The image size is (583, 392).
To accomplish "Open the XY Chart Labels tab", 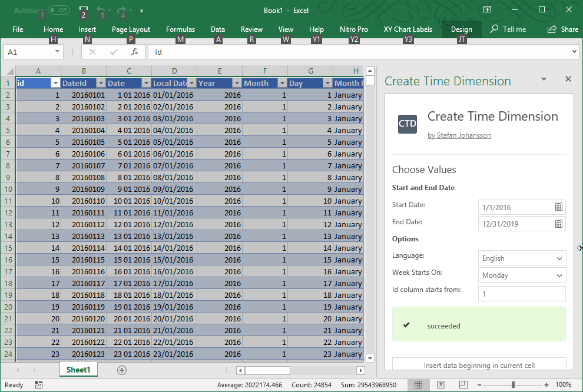I will click(408, 29).
